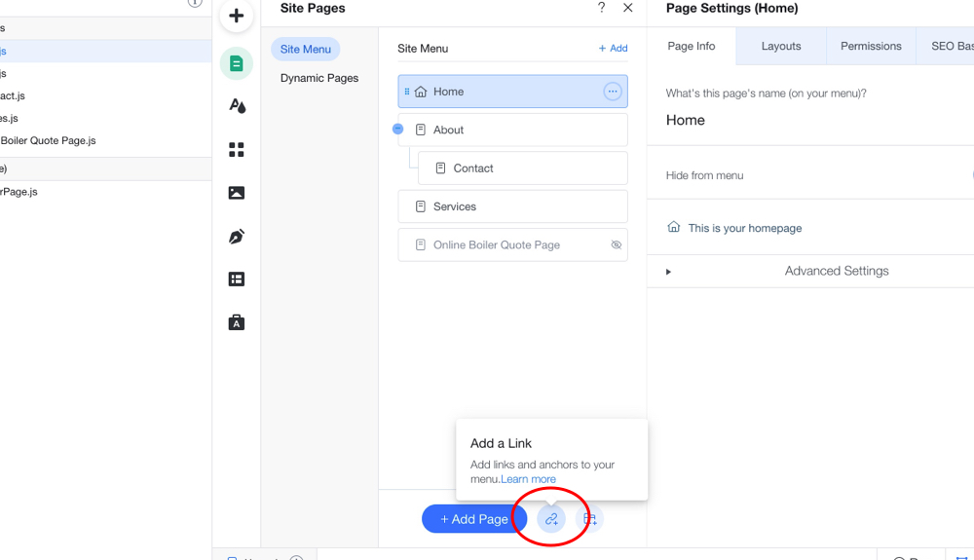Select the Dynamic Pages side tab

319,78
